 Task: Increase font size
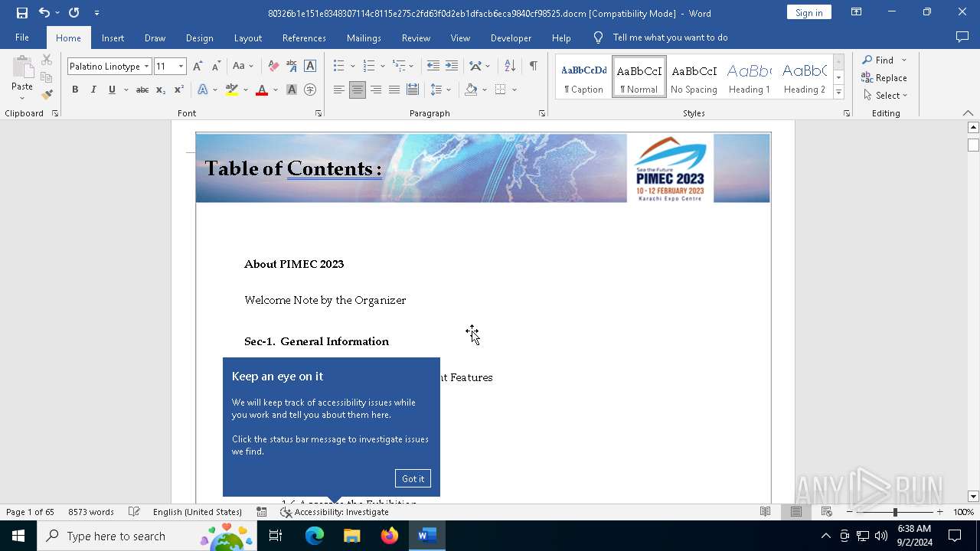[198, 67]
